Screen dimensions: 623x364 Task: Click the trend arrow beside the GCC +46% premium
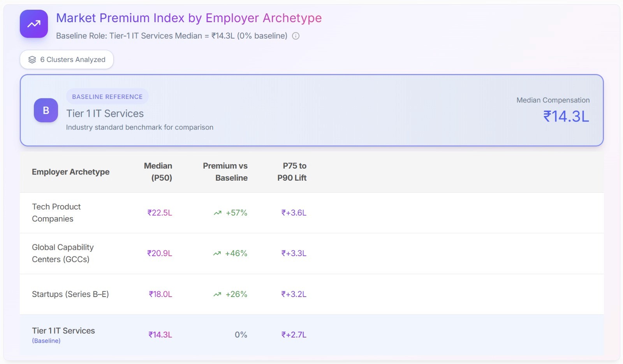tap(218, 253)
